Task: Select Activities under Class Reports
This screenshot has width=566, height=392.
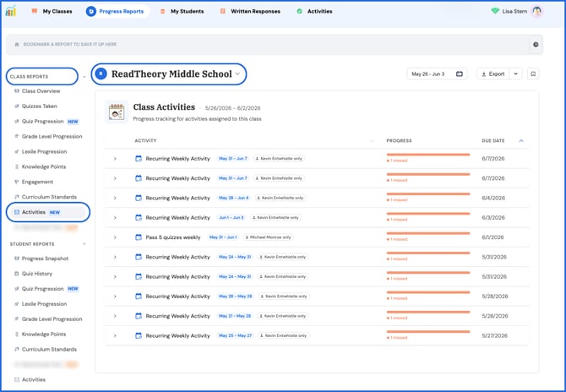Action: pyautogui.click(x=47, y=212)
